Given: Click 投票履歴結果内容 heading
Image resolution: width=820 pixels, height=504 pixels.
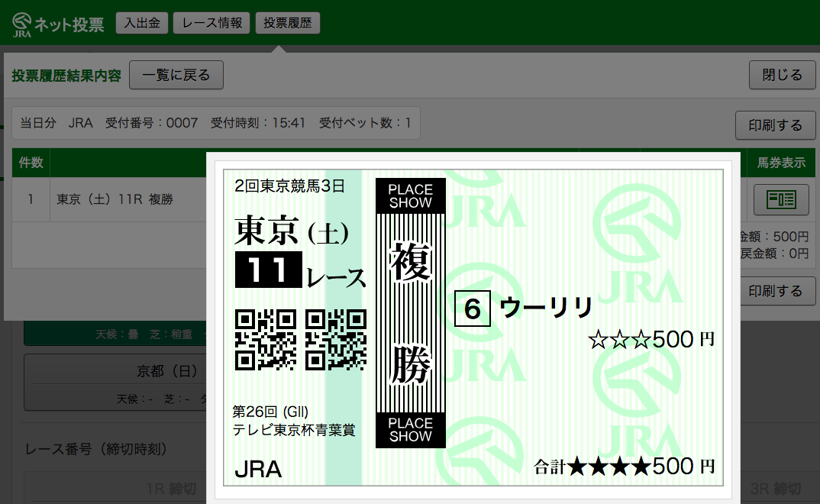Looking at the screenshot, I should click(x=66, y=76).
